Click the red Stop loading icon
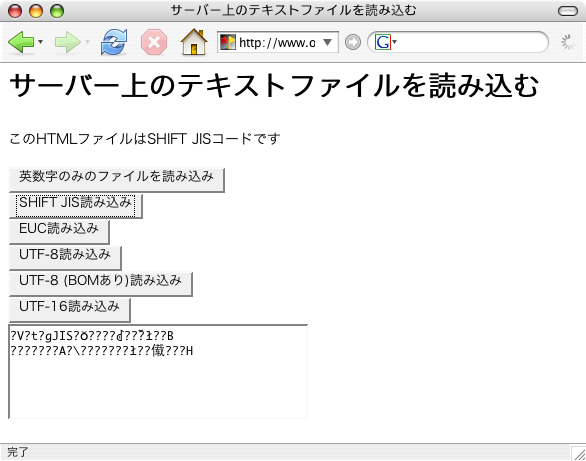Screen dimensions: 586x461 click(154, 42)
